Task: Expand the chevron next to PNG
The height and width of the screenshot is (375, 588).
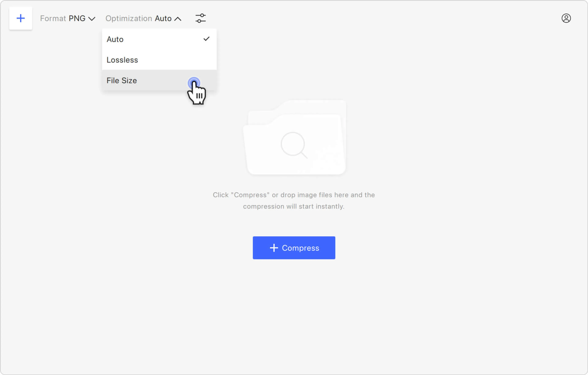Action: click(92, 19)
